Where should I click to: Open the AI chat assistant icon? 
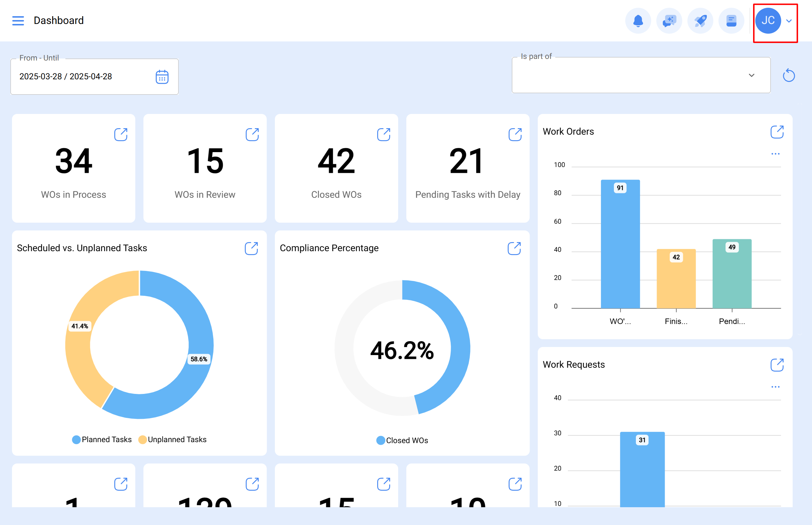coord(669,21)
